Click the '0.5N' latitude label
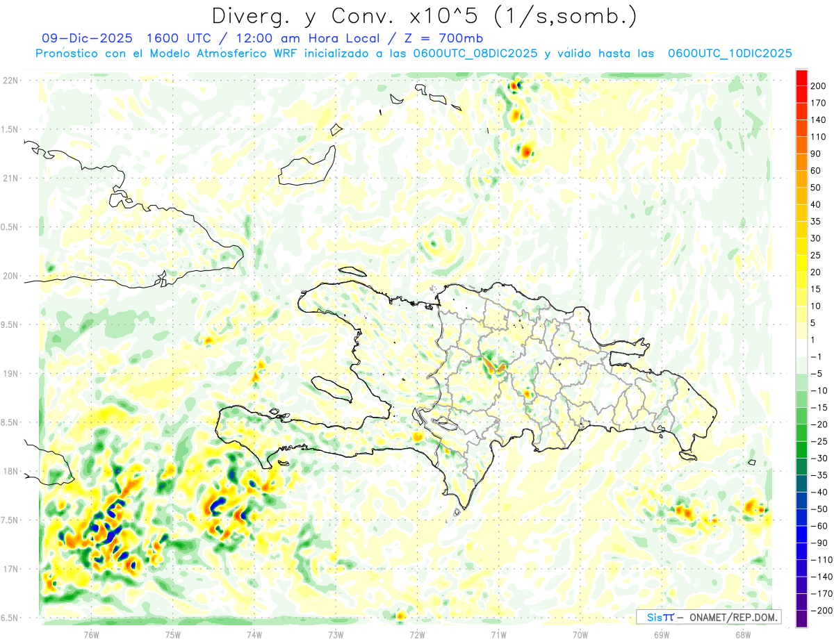 coord(10,227)
